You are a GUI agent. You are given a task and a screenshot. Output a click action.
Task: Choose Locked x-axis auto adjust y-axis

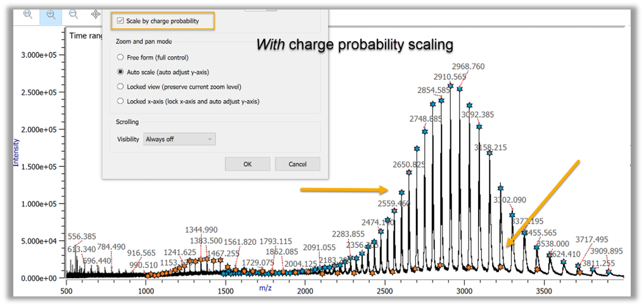pos(120,101)
